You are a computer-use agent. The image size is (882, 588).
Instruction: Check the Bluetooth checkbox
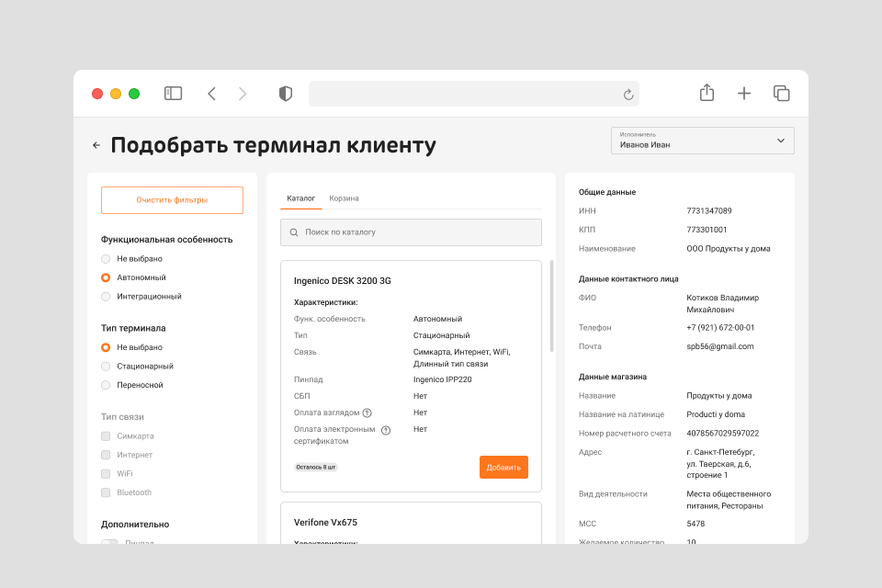pos(105,492)
